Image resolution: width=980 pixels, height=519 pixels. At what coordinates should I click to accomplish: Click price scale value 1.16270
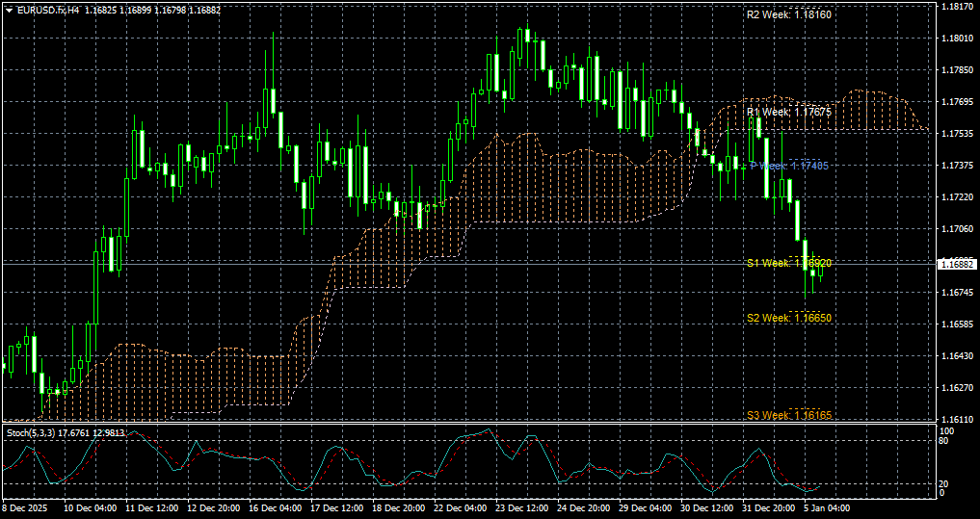[x=959, y=388]
